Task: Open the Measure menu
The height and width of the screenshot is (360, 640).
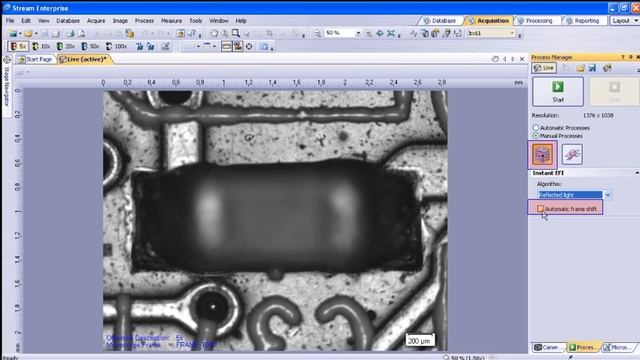Action: pyautogui.click(x=171, y=20)
